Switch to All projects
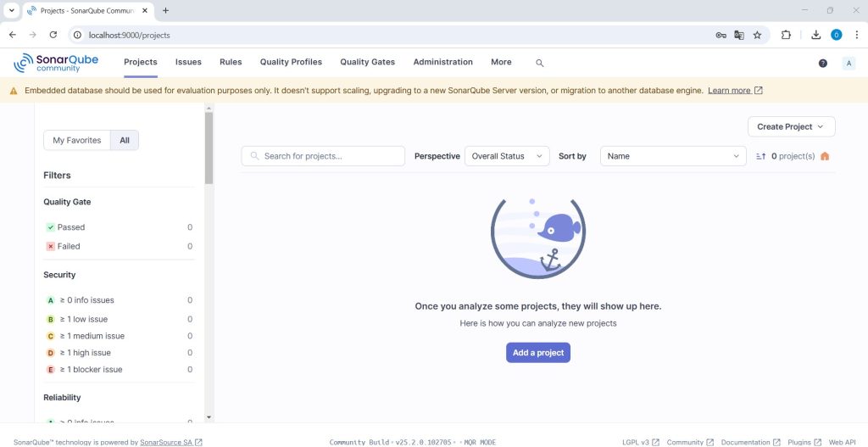 point(125,140)
